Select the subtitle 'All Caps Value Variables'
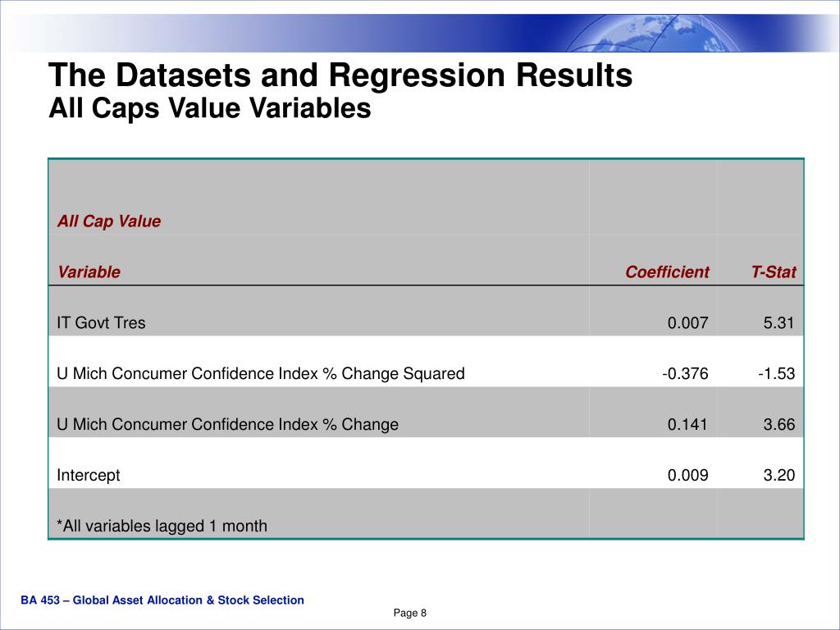The height and width of the screenshot is (630, 840). click(209, 109)
